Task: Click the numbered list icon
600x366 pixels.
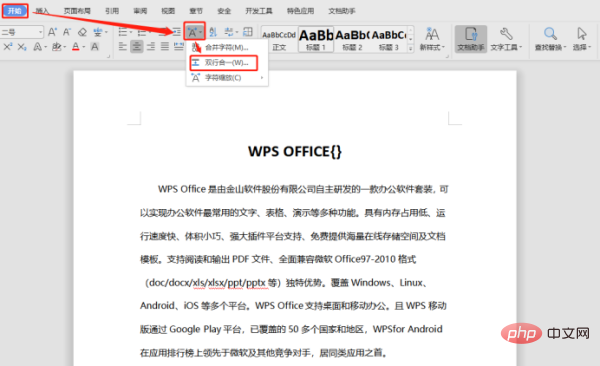Action: pos(142,32)
